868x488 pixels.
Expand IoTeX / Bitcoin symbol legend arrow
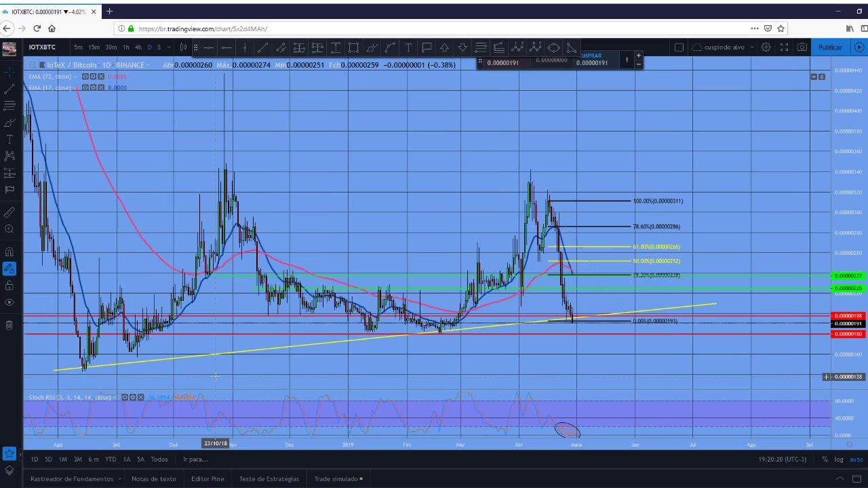[149, 65]
